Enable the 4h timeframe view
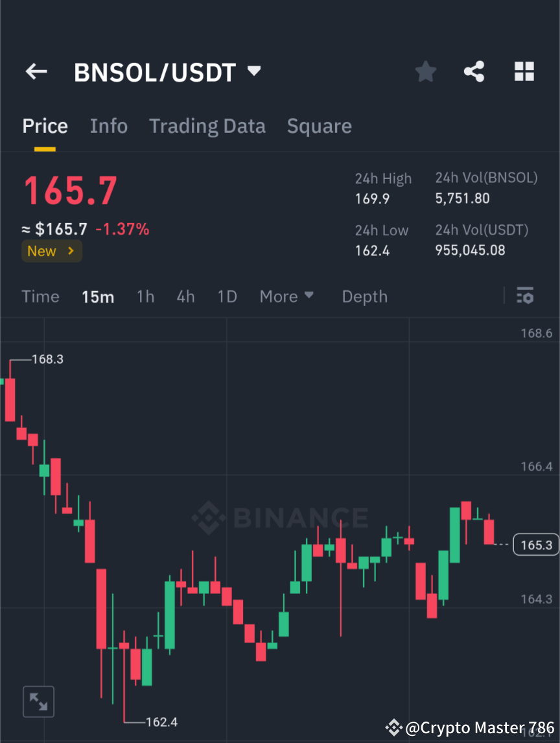Image resolution: width=560 pixels, height=743 pixels. coord(185,296)
